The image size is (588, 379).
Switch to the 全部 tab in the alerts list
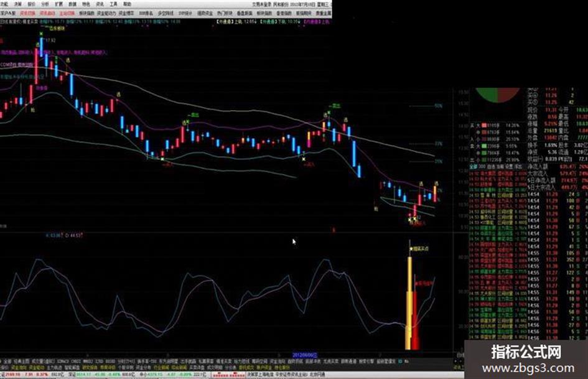[474, 166]
